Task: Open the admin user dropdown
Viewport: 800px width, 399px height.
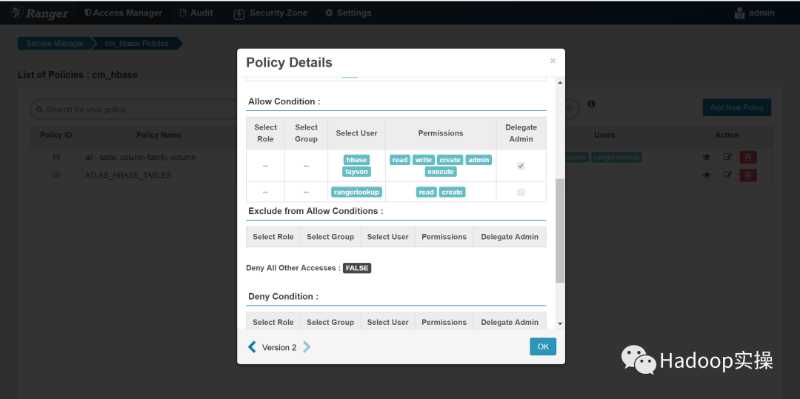Action: [x=754, y=13]
